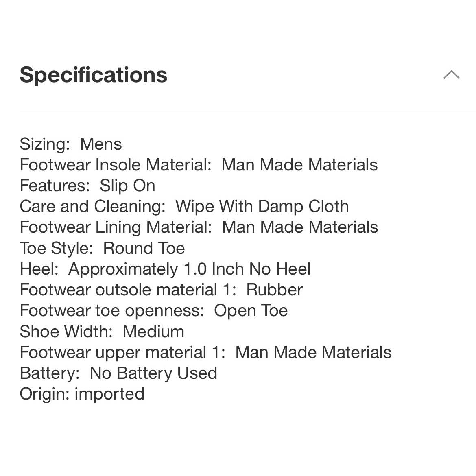This screenshot has height=476, width=476.
Task: Collapse the Specifications section chevron
Action: coord(452,75)
